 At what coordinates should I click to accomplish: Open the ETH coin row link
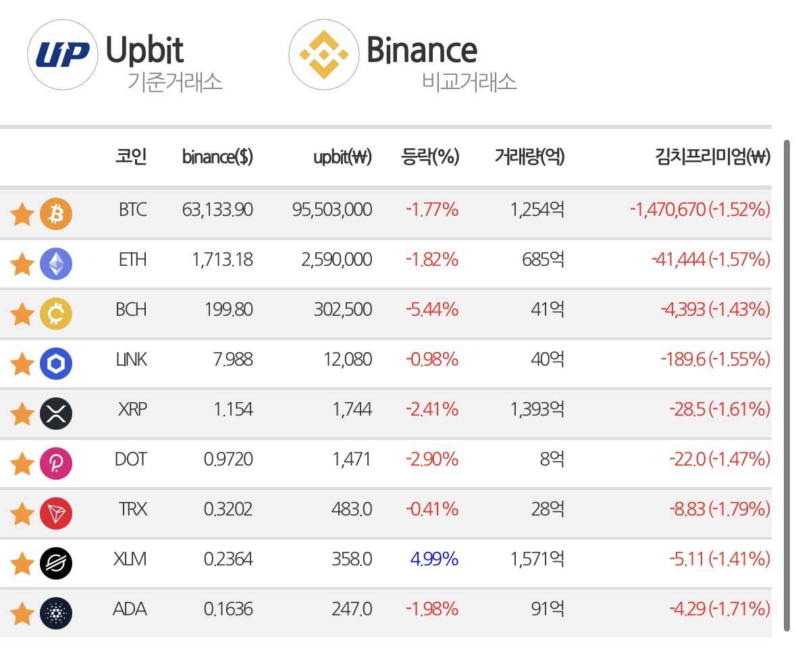tap(386, 264)
